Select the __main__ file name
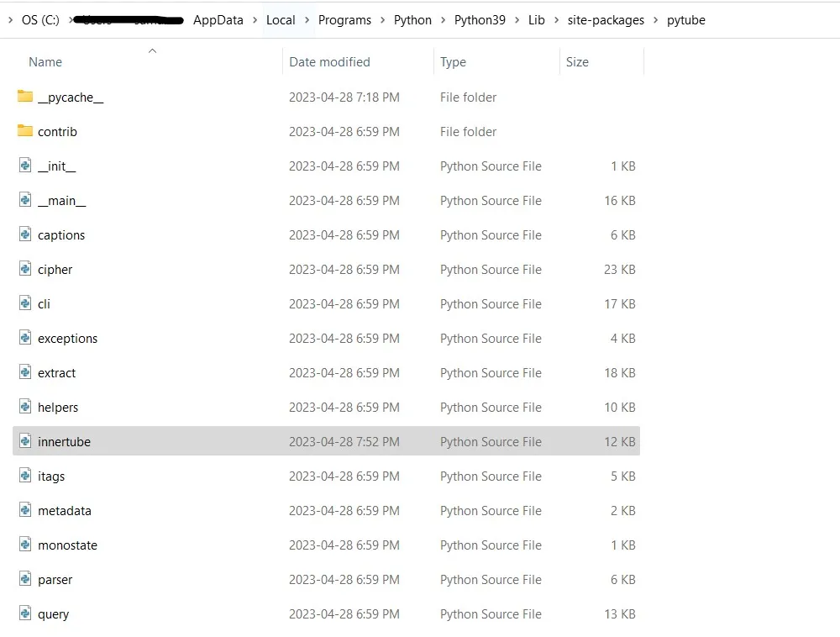840x637 pixels. pos(61,200)
